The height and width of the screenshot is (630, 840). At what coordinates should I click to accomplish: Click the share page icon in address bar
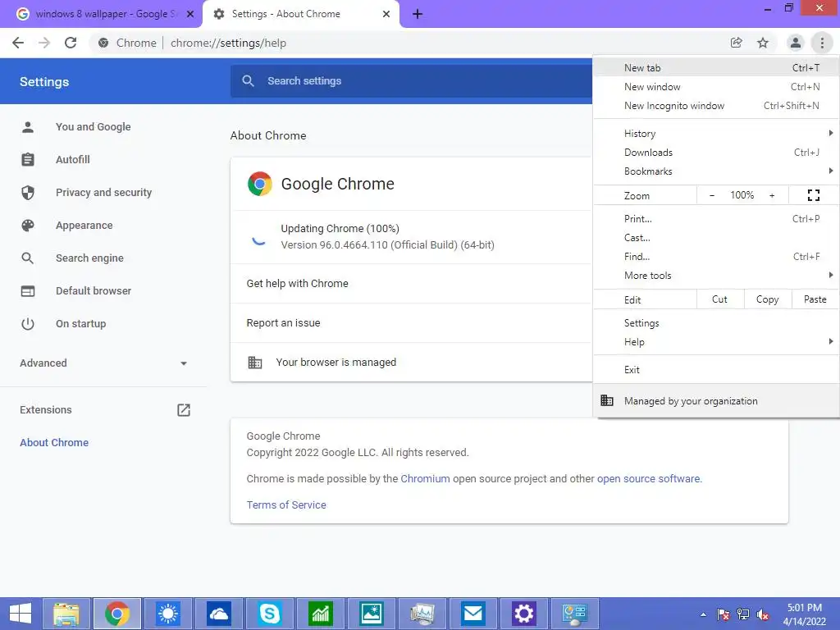[737, 43]
